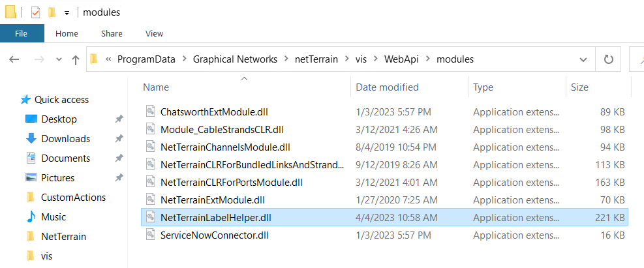Click the refresh button in address bar
Viewport: 644px width, 268px height.
pyautogui.click(x=609, y=59)
